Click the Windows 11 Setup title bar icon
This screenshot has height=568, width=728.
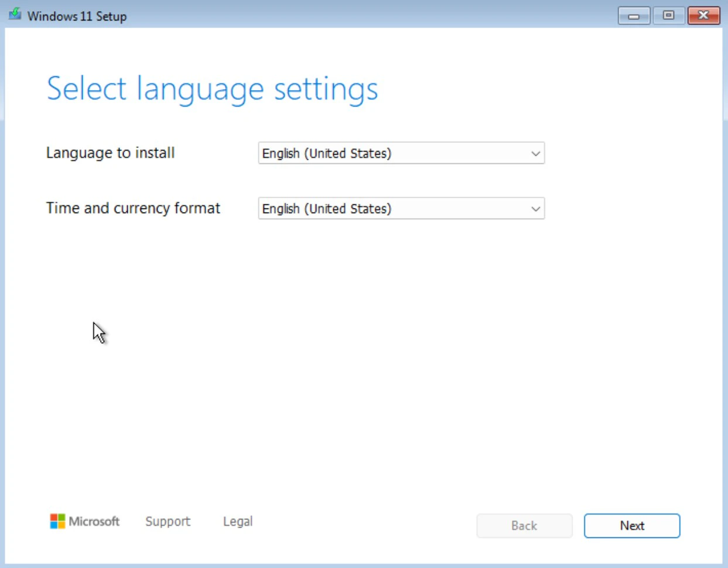15,15
